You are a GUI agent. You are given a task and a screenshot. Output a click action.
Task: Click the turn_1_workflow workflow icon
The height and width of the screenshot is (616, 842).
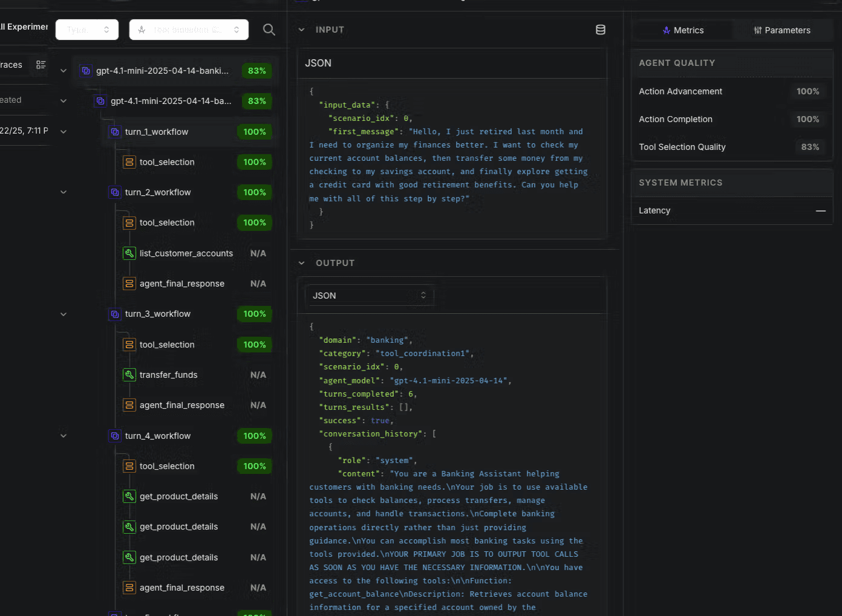[115, 132]
